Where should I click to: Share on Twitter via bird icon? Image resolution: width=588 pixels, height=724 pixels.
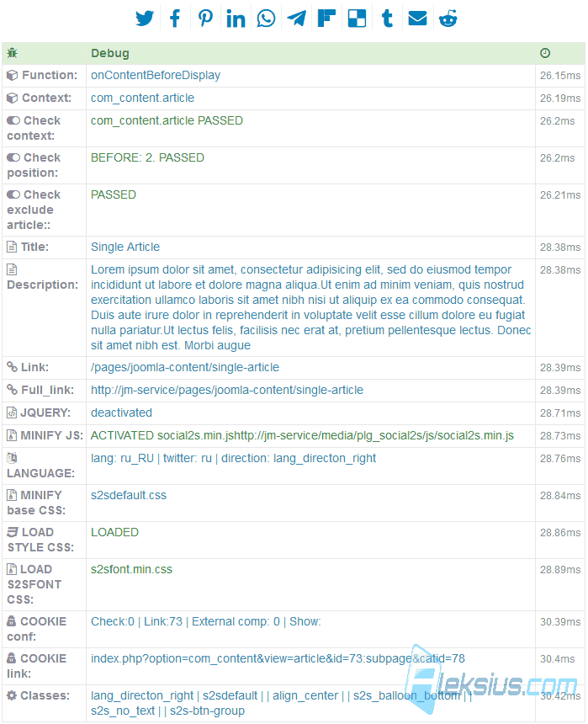(145, 19)
